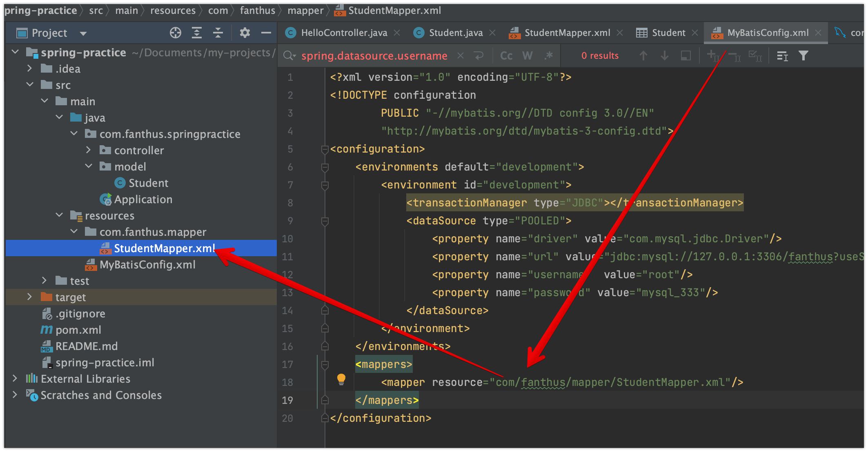
Task: Hide the Project panel with minus icon
Action: [266, 33]
